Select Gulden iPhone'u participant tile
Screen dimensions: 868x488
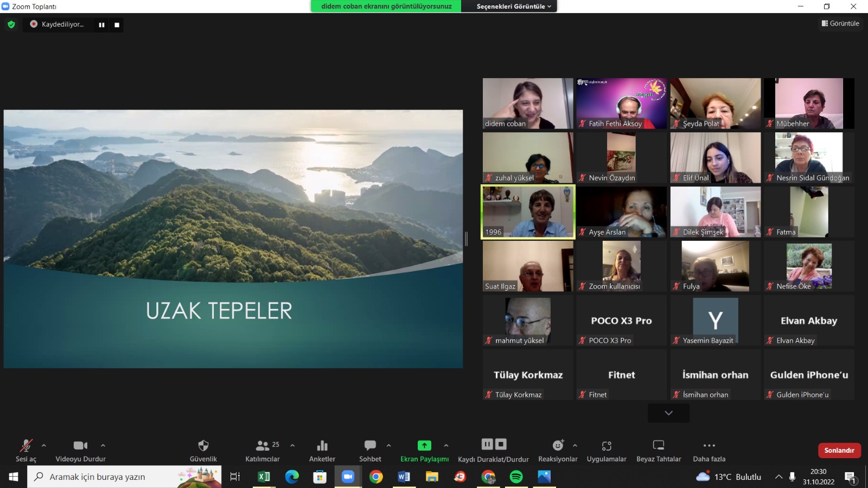coord(809,374)
